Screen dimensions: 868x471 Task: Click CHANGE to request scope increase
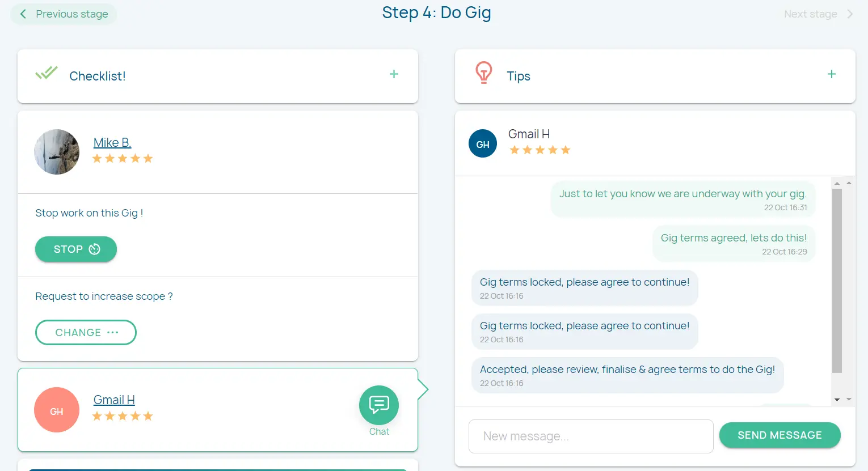pos(86,333)
